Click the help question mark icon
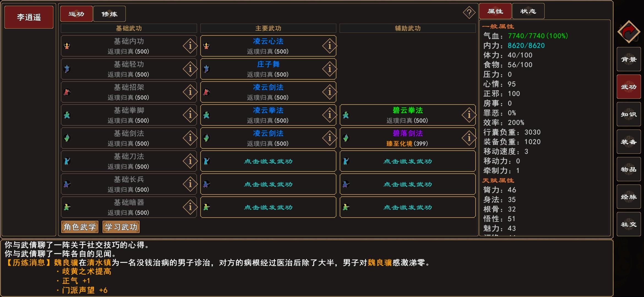 point(469,12)
